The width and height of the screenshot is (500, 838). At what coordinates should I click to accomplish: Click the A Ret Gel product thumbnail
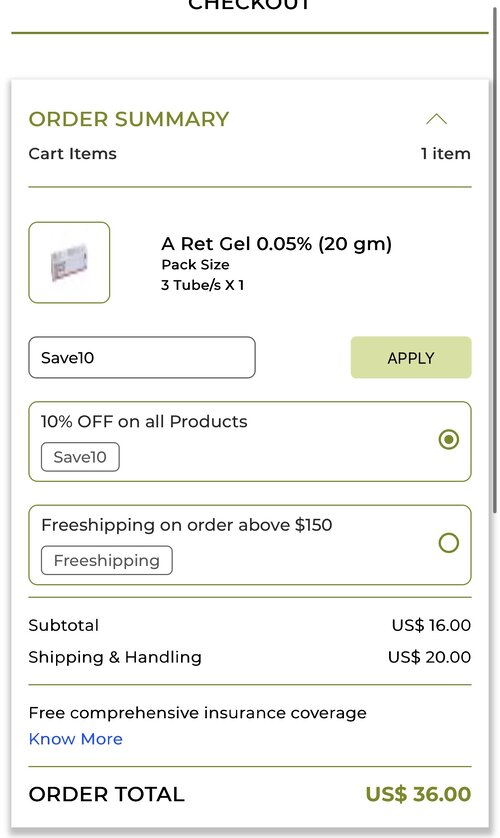point(69,262)
